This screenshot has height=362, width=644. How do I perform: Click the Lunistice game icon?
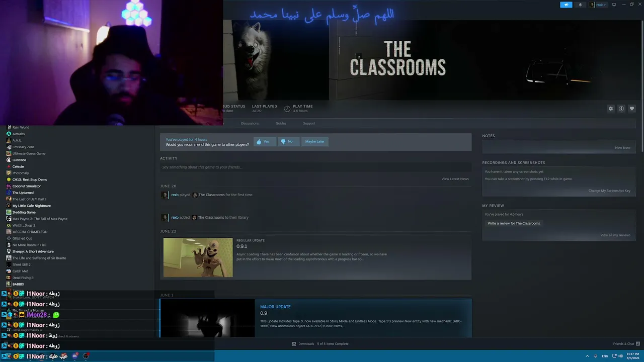pos(9,160)
